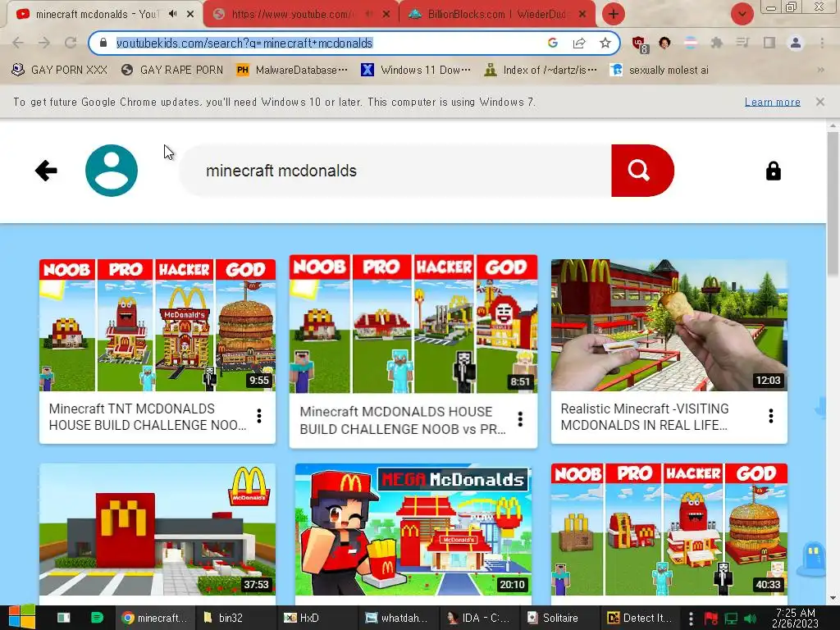Open the tab search dropdown

742,15
